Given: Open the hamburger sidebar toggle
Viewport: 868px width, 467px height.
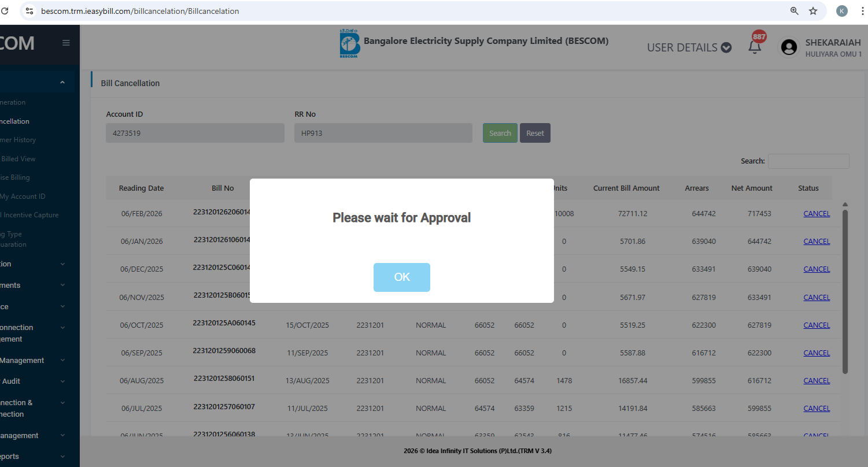Looking at the screenshot, I should (x=66, y=43).
